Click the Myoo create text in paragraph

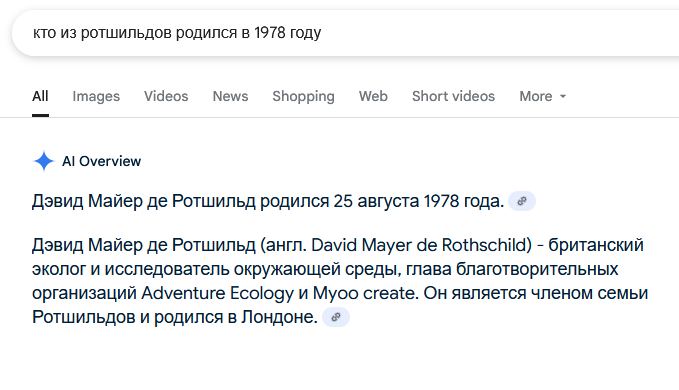point(365,293)
